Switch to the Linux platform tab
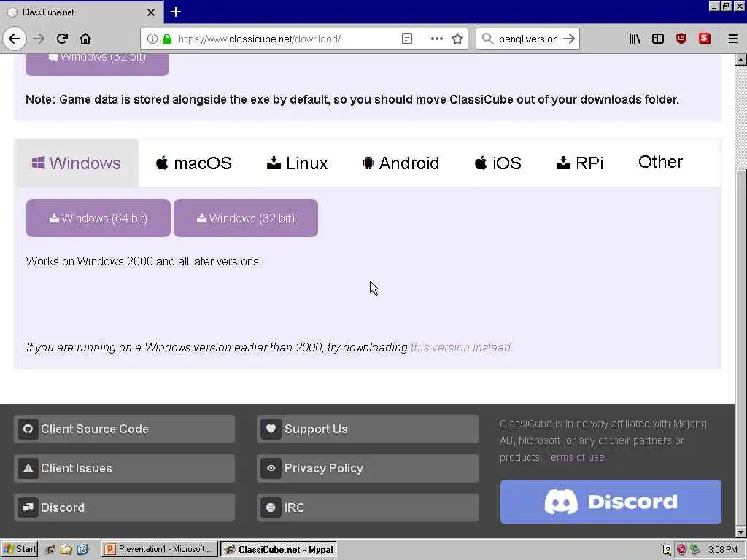747x560 pixels. coord(298,163)
